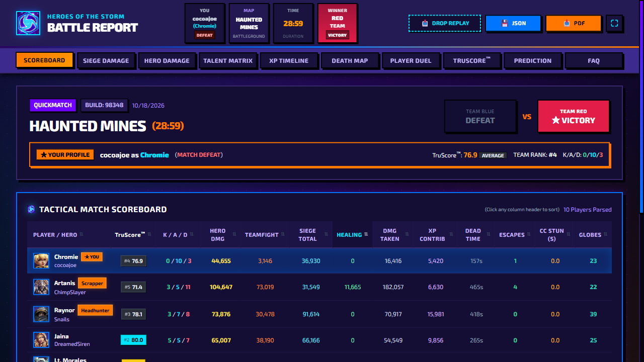This screenshot has height=362, width=644.
Task: Click Raynor's Headhunter badge
Action: (x=95, y=310)
